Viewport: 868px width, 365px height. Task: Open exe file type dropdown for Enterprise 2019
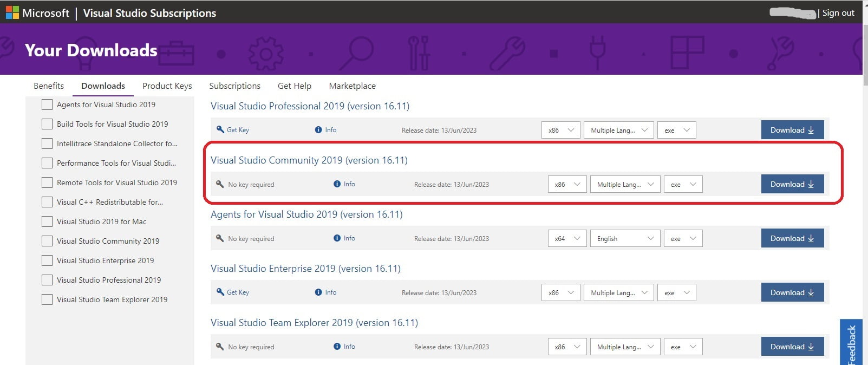(x=676, y=293)
